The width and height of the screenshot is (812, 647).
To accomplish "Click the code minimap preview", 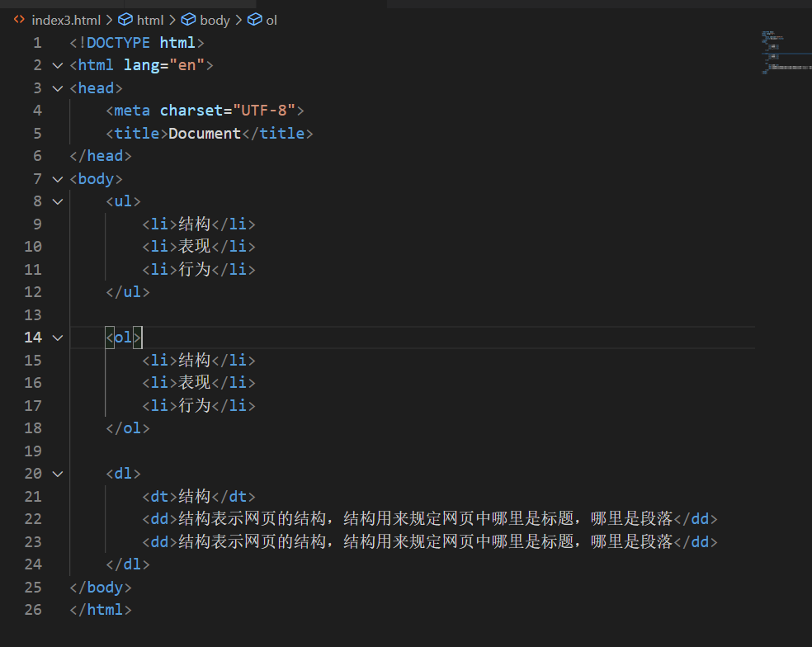I will coord(786,52).
